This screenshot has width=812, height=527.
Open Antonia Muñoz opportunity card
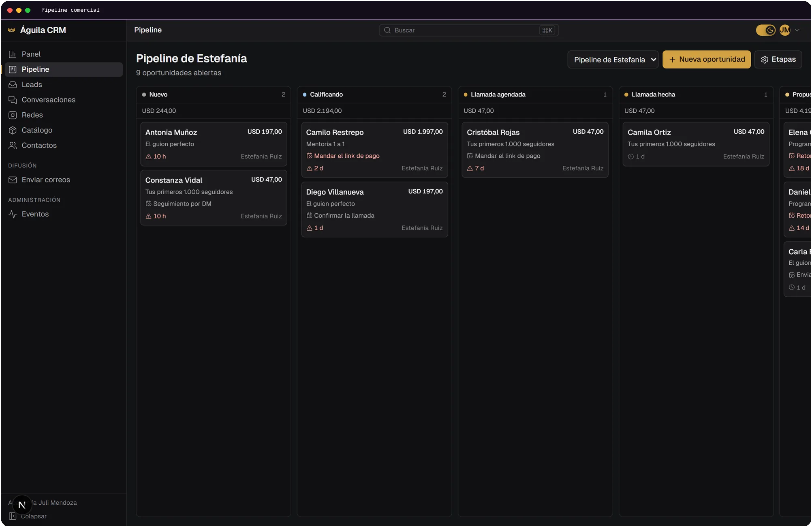click(214, 144)
